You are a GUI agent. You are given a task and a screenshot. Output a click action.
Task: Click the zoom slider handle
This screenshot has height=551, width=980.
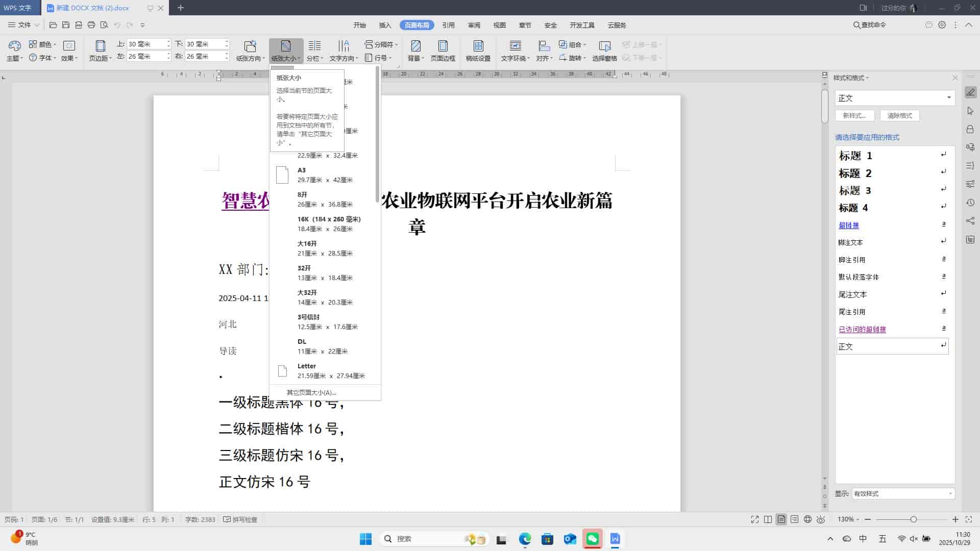(x=913, y=519)
